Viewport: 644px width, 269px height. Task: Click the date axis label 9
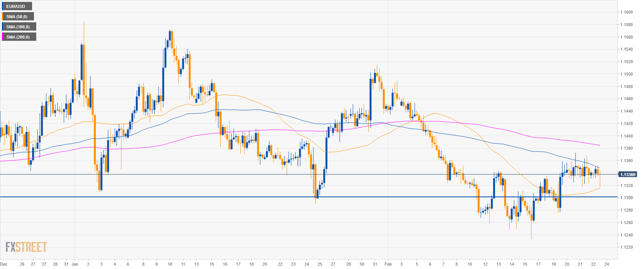coord(157,264)
